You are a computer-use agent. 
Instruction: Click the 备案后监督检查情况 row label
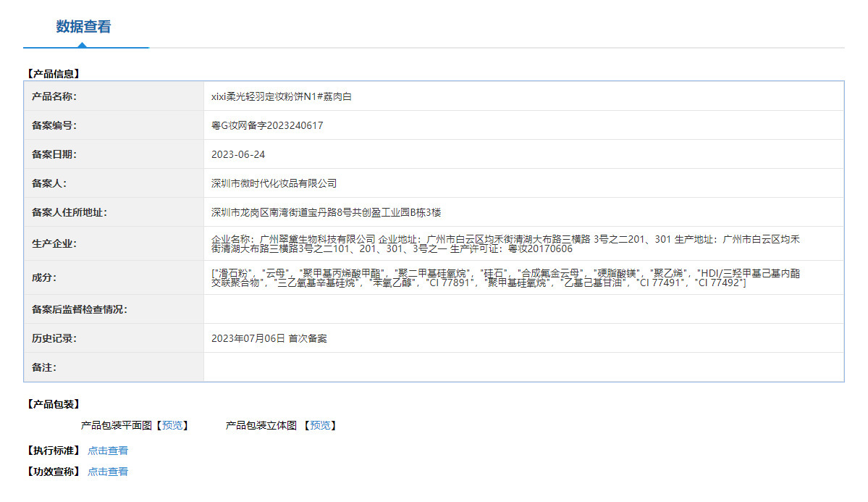(x=79, y=309)
